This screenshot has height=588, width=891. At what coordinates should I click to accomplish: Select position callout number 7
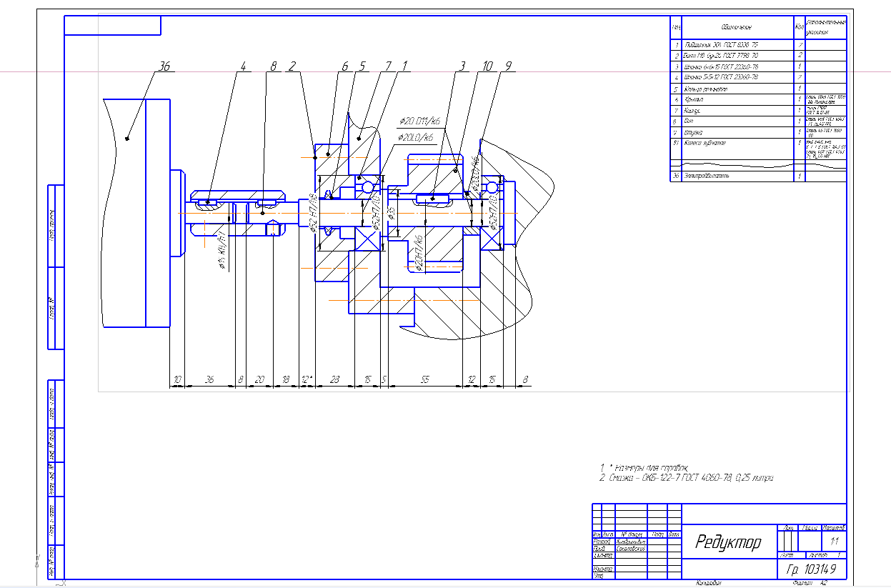click(x=388, y=67)
